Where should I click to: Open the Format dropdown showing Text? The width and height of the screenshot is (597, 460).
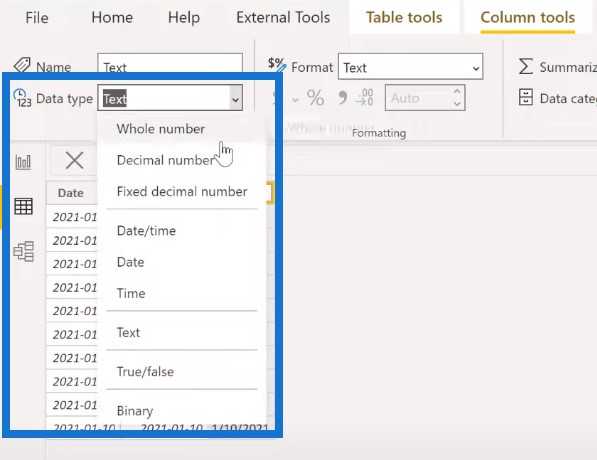point(410,67)
